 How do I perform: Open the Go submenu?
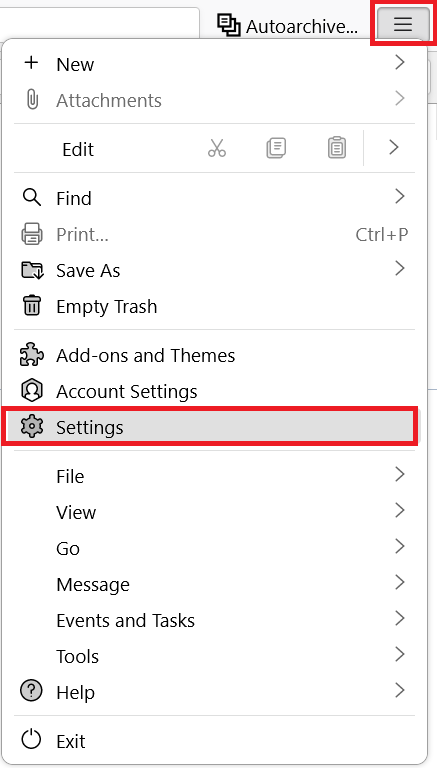coord(215,548)
